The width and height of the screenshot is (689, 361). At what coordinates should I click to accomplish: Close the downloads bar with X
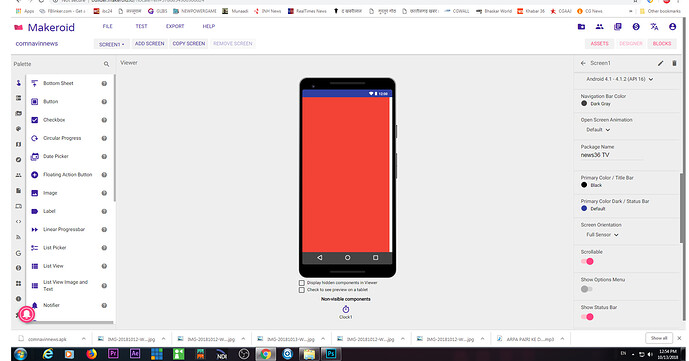(679, 338)
